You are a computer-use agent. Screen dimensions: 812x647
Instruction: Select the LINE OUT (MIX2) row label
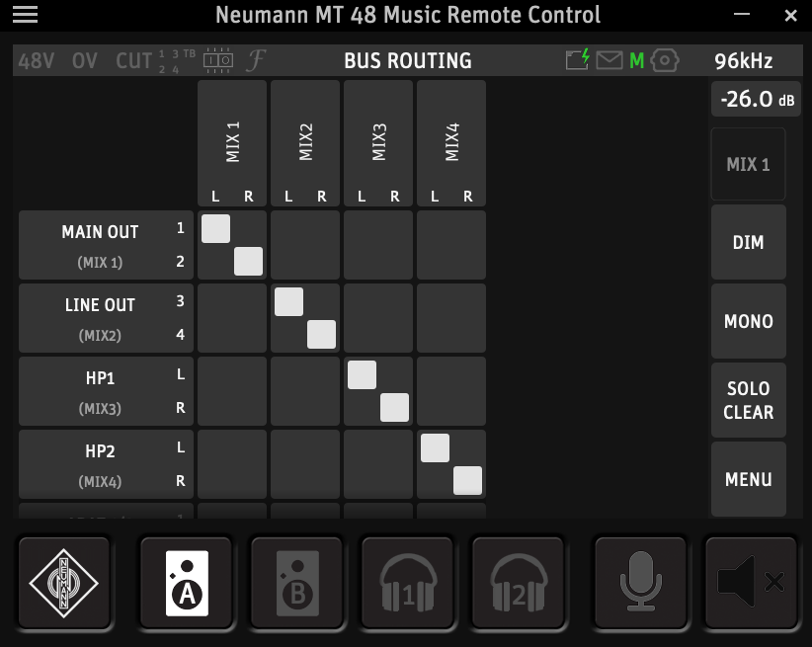click(106, 318)
